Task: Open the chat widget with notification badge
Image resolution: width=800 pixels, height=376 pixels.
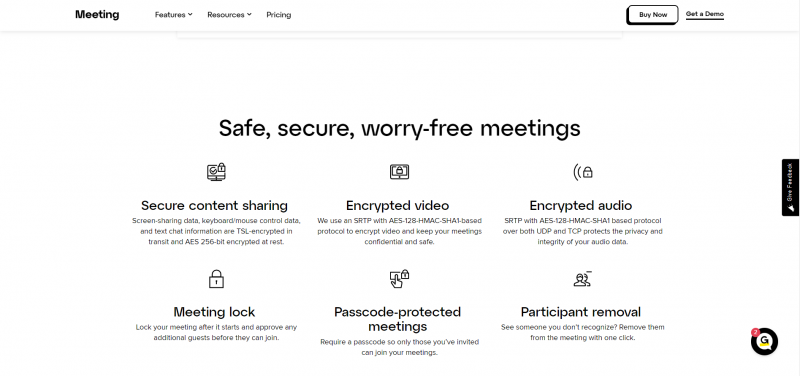Action: [x=764, y=341]
